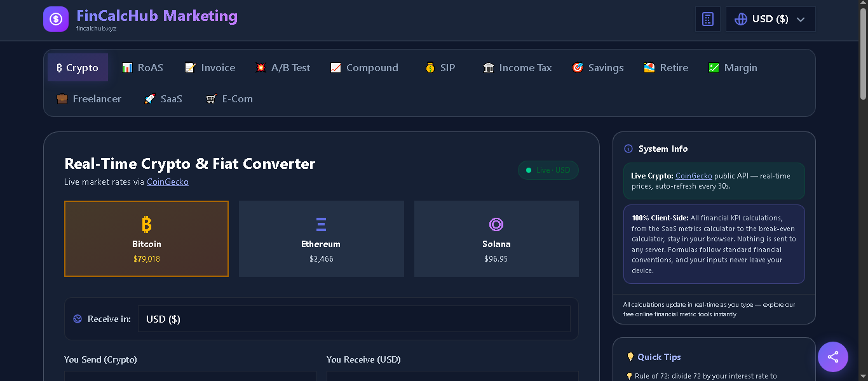Click the Compound chart icon

[336, 67]
